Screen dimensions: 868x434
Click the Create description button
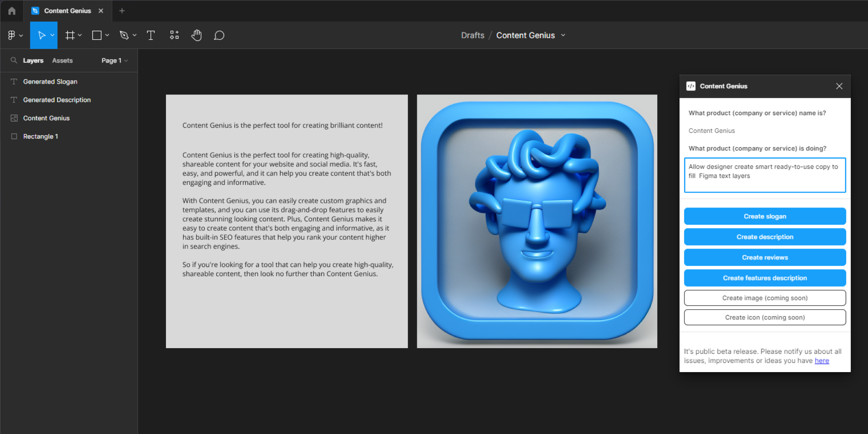[x=765, y=237]
